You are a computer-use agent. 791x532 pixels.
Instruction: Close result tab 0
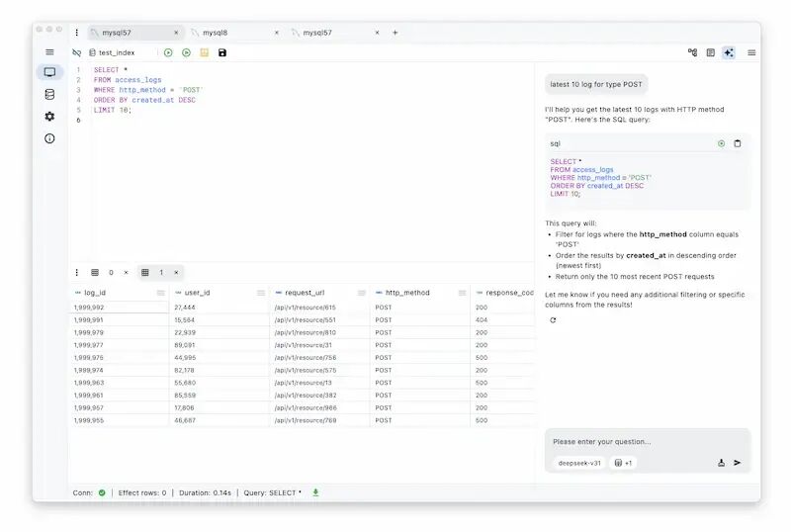127,273
